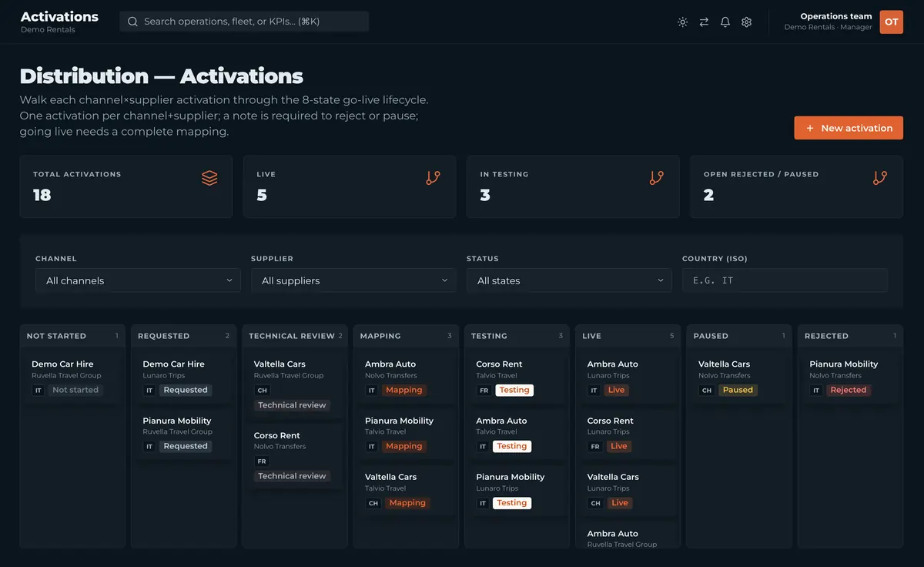This screenshot has height=567, width=924.
Task: Click CH country tag on Paused Valtella Cars card
Action: [x=706, y=391]
